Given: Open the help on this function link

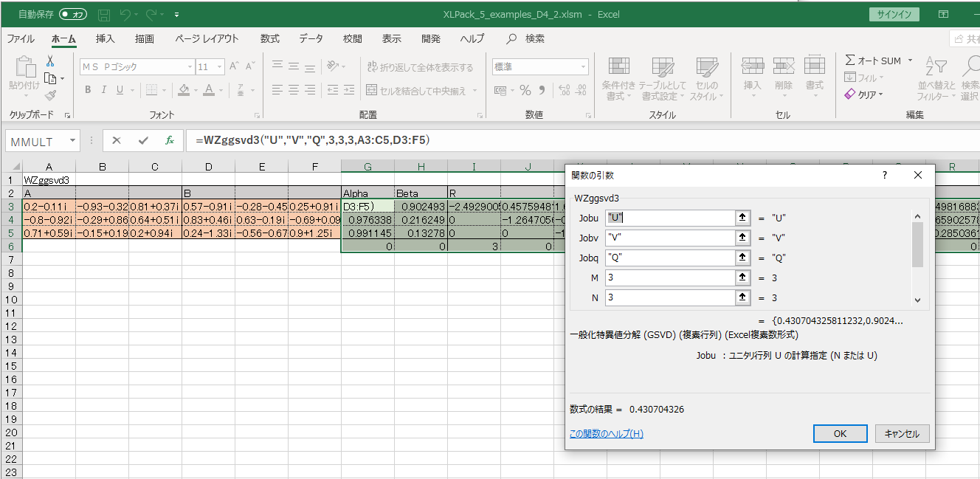Looking at the screenshot, I should (606, 434).
